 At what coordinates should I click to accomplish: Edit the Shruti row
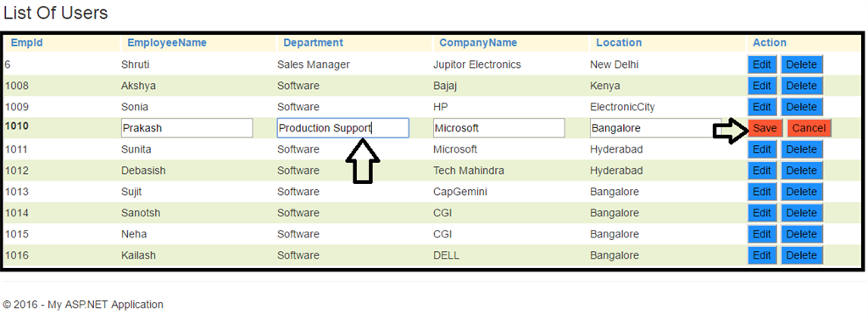pyautogui.click(x=762, y=64)
